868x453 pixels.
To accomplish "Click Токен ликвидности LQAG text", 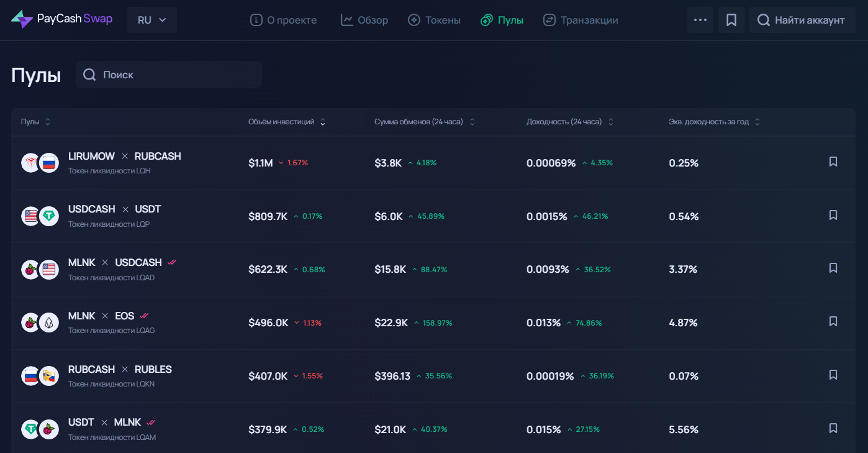I will coord(111,331).
